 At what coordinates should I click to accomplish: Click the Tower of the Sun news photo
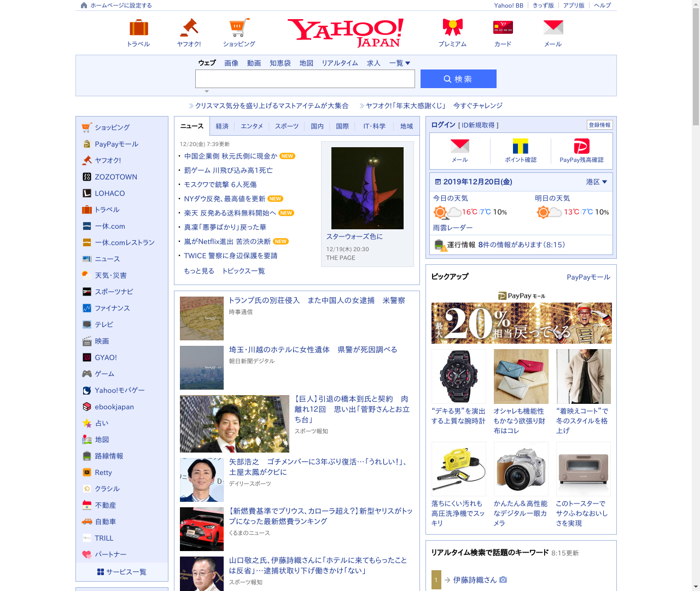[367, 188]
